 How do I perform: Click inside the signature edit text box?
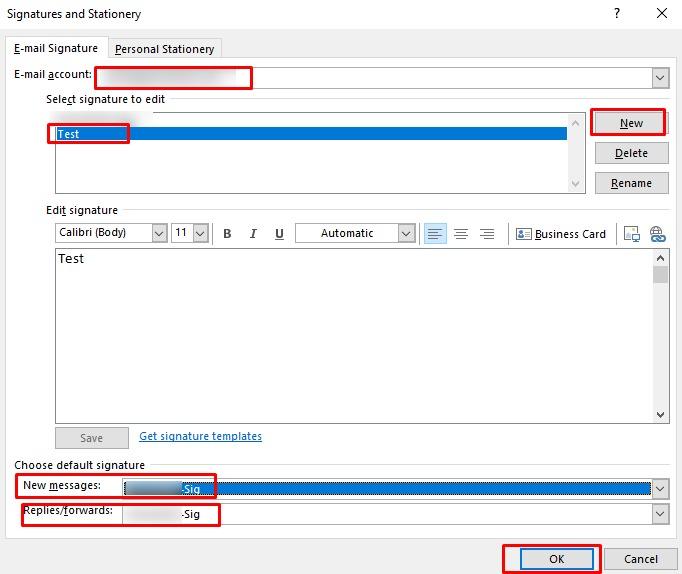click(x=354, y=336)
